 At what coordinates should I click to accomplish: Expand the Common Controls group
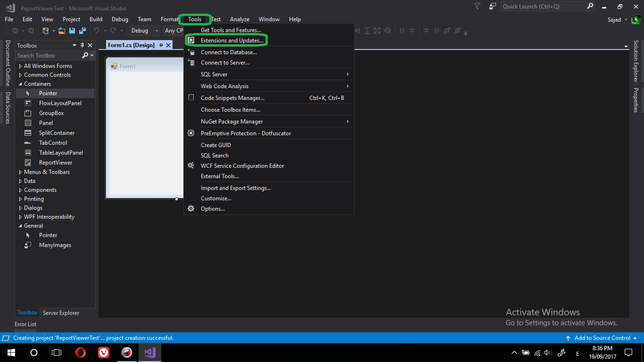(20, 75)
